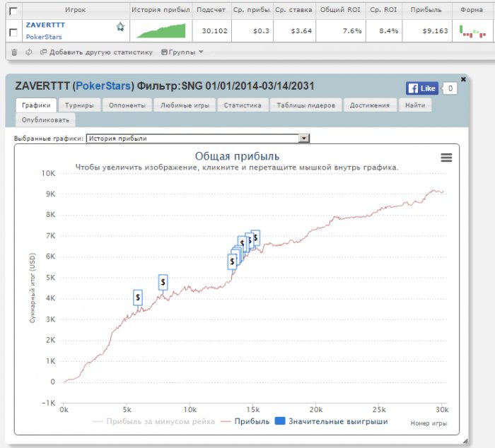The image size is (495, 448).
Task: Click the Общая прибыль chart title
Action: coord(237,156)
